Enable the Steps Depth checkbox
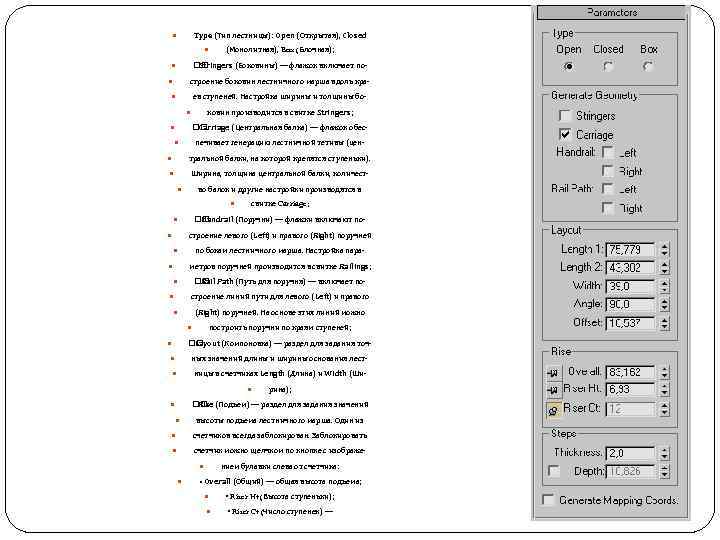Image resolution: width=720 pixels, height=540 pixels. point(554,471)
